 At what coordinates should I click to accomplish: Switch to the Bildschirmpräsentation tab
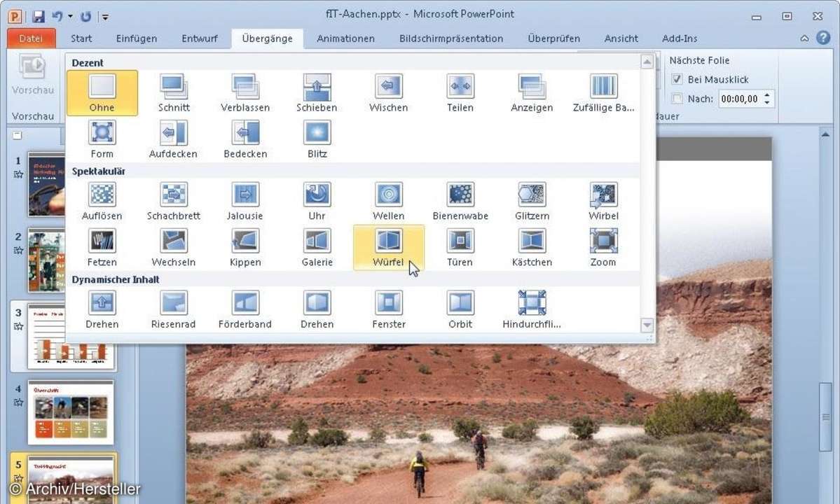(451, 38)
